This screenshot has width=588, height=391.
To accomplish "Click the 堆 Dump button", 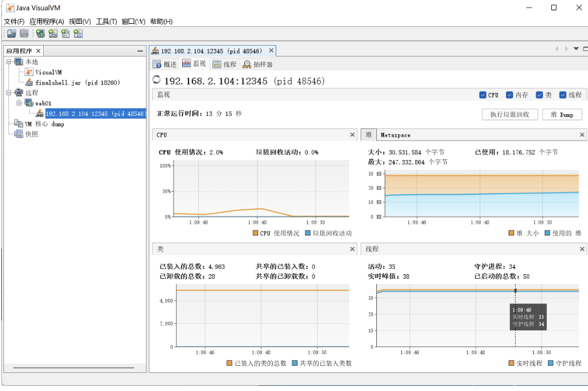I will (x=562, y=114).
